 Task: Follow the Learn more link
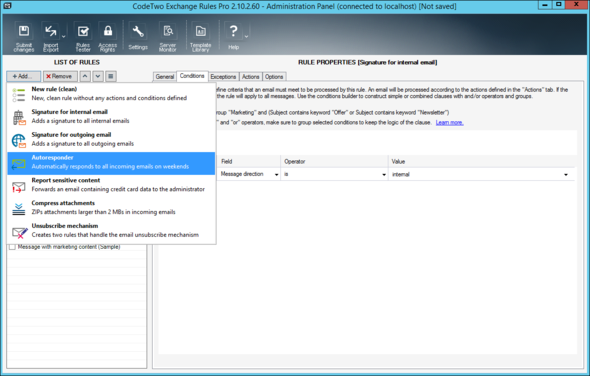[449, 123]
